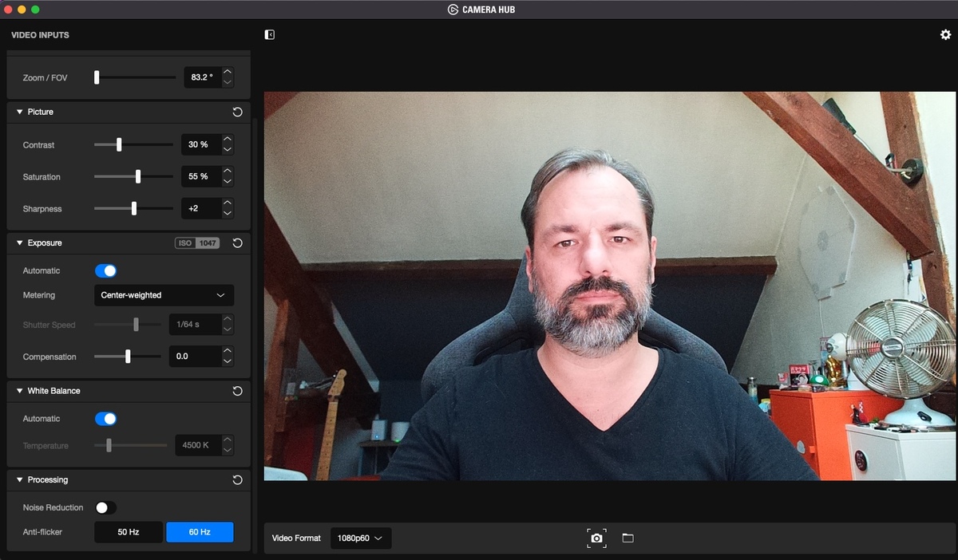Image resolution: width=958 pixels, height=560 pixels.
Task: Increase exposure Compensation up arrow
Action: [x=228, y=352]
